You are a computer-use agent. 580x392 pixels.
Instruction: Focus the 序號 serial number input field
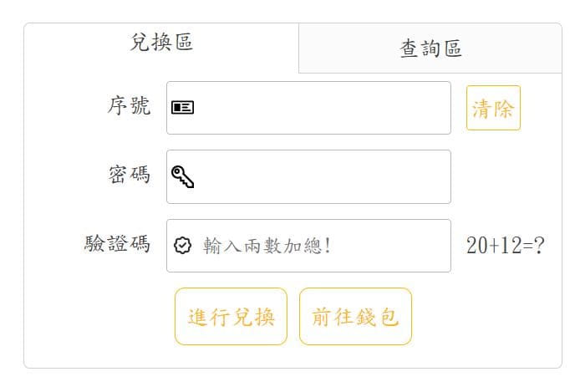click(x=308, y=108)
